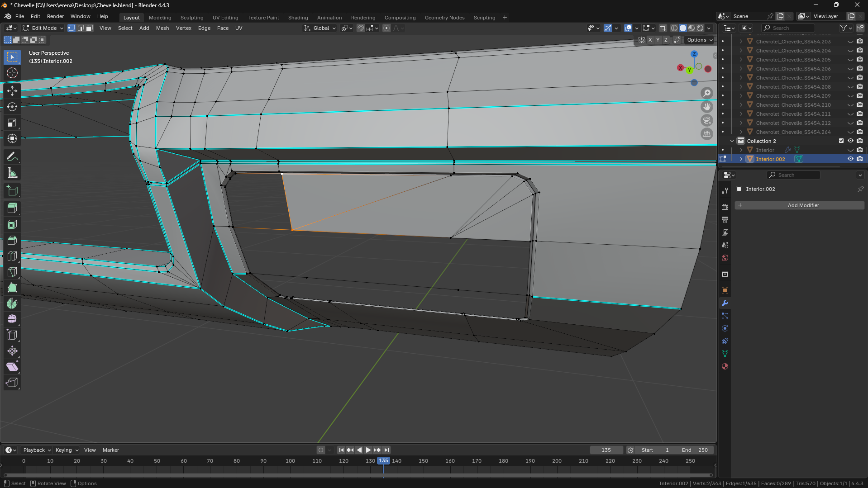Click the End frame field
Viewport: 868px width, 488px height.
695,450
